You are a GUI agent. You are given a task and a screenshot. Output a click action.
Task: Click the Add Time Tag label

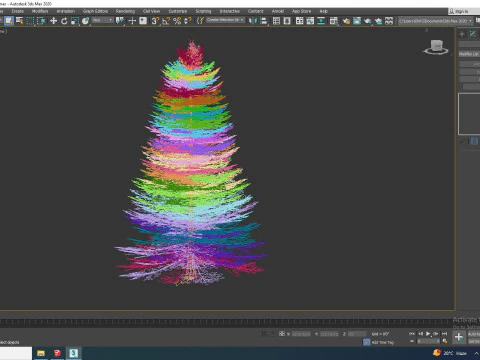tap(383, 342)
